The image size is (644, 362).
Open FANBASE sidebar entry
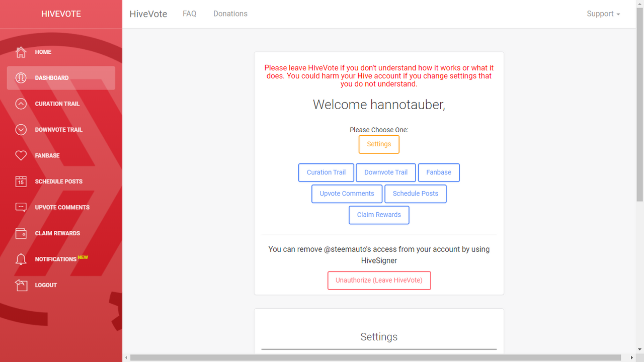coord(61,156)
